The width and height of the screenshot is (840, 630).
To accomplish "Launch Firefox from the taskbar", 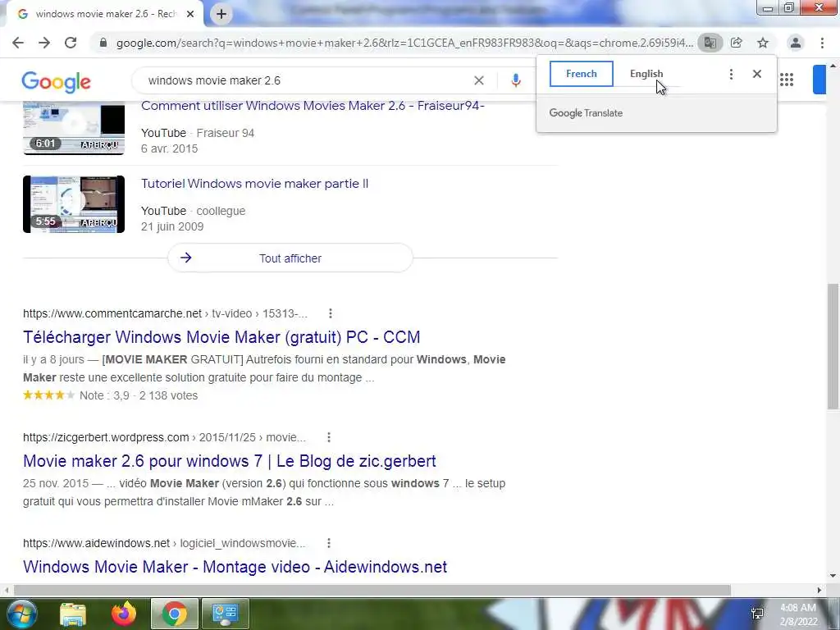I will (124, 614).
